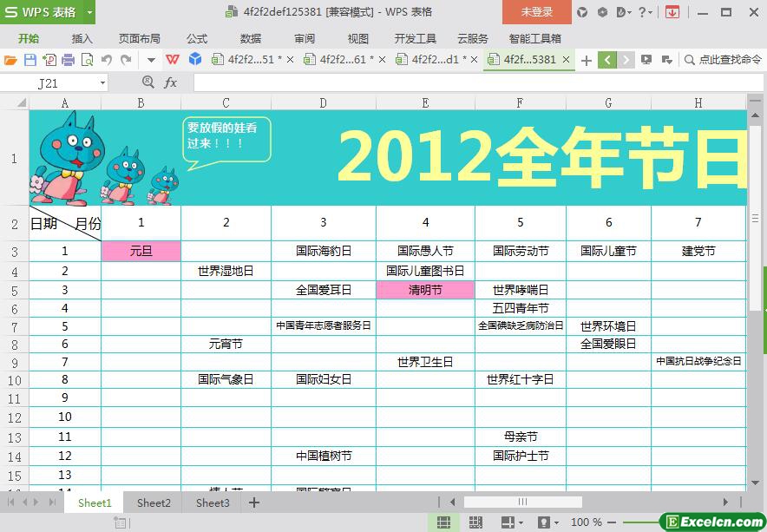
Task: Select cell containing 中国植树节
Action: point(324,456)
